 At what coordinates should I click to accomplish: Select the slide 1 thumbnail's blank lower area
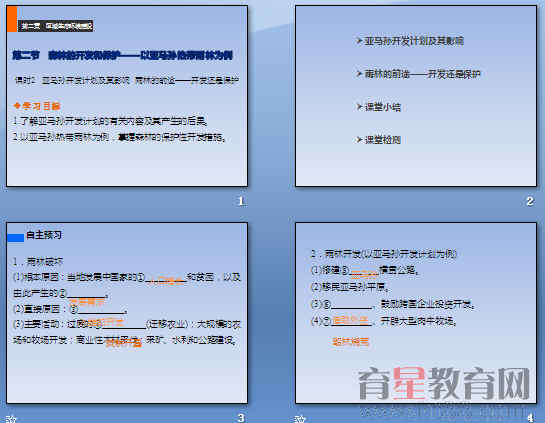pos(127,165)
